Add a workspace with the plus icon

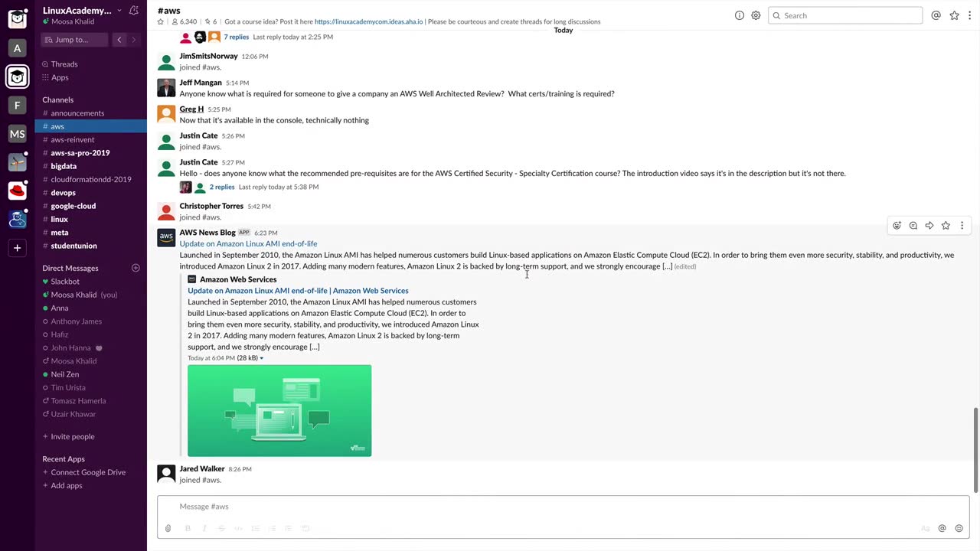pyautogui.click(x=18, y=247)
